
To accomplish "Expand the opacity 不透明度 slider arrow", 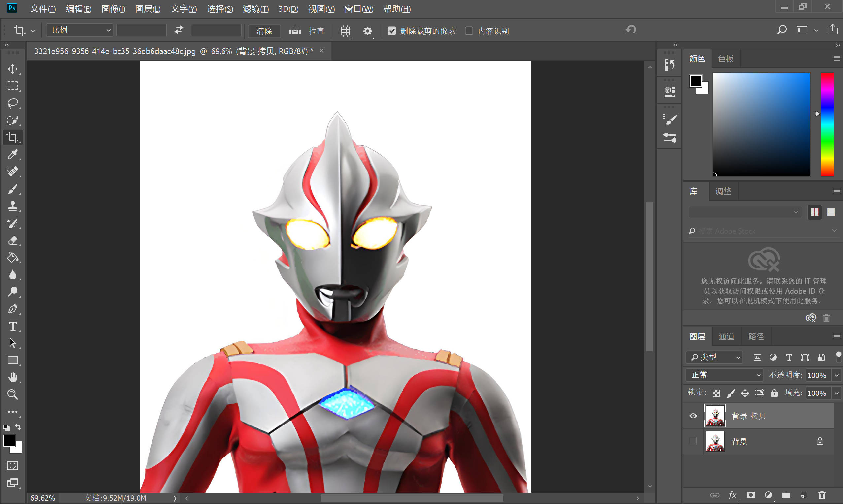I will 836,375.
